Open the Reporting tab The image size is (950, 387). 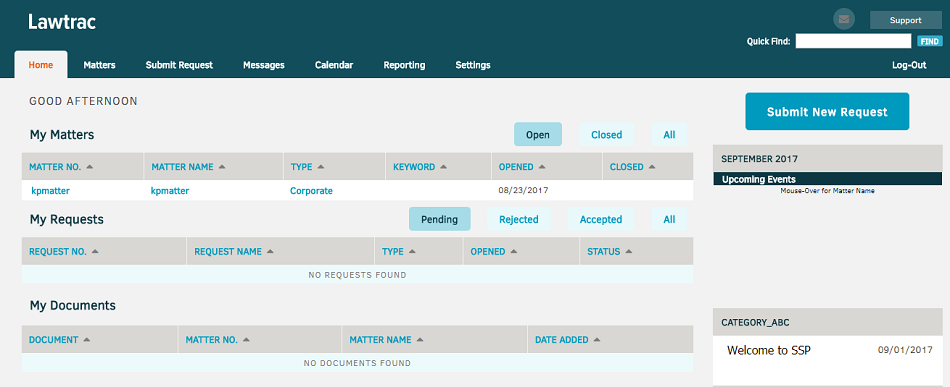coord(404,65)
